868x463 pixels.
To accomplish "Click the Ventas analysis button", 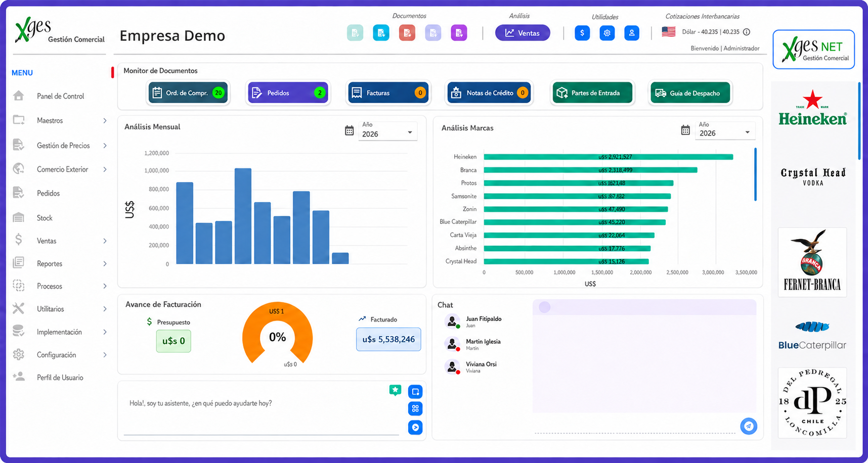I will [523, 33].
